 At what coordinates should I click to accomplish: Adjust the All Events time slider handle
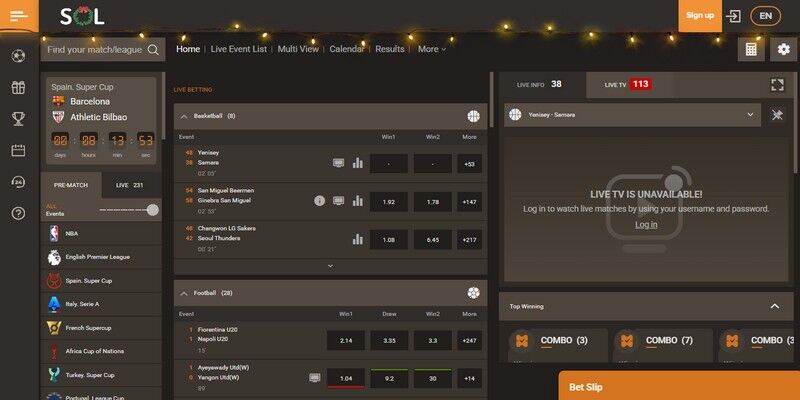(x=153, y=210)
